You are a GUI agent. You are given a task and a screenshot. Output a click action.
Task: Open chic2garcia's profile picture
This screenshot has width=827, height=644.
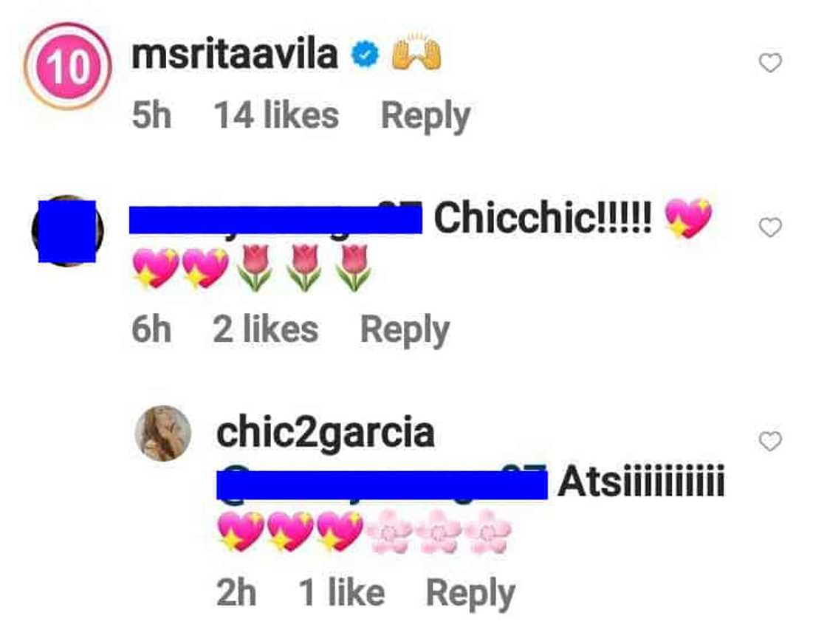pyautogui.click(x=163, y=433)
